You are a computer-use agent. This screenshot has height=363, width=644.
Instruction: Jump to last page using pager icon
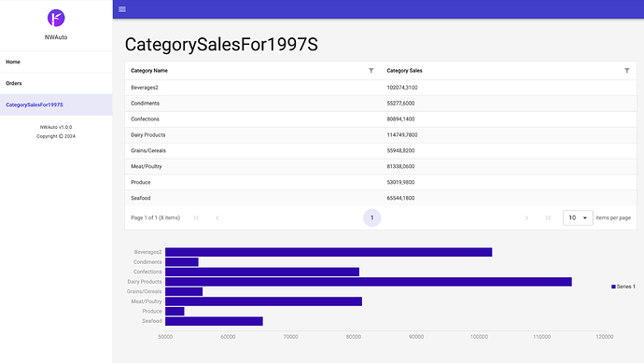tap(548, 217)
